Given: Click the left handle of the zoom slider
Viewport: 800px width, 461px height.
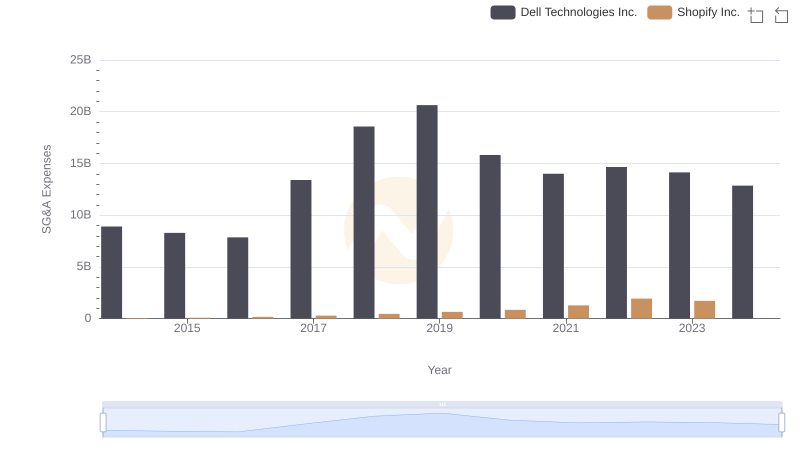Looking at the screenshot, I should coord(103,422).
